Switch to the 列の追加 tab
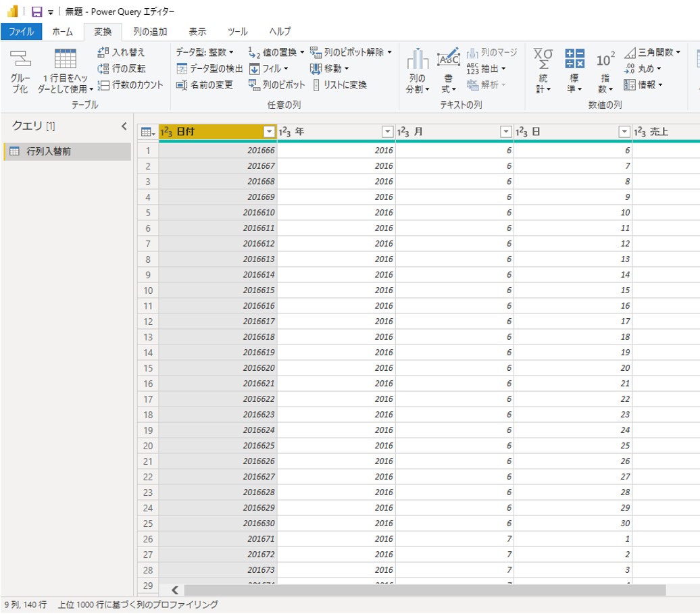The height and width of the screenshot is (614, 700). 150,32
